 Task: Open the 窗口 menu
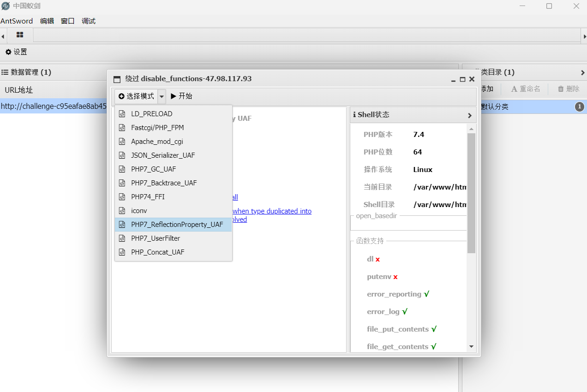[x=67, y=21]
